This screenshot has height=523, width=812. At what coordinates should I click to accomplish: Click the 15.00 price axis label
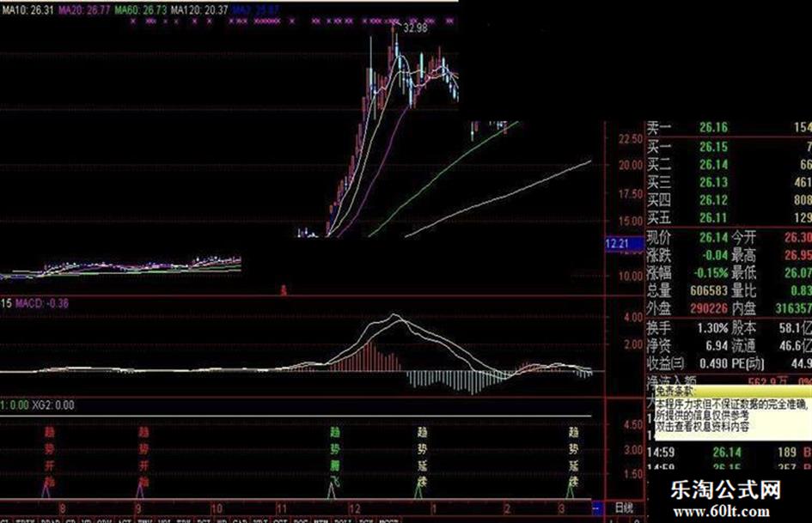[x=630, y=221]
